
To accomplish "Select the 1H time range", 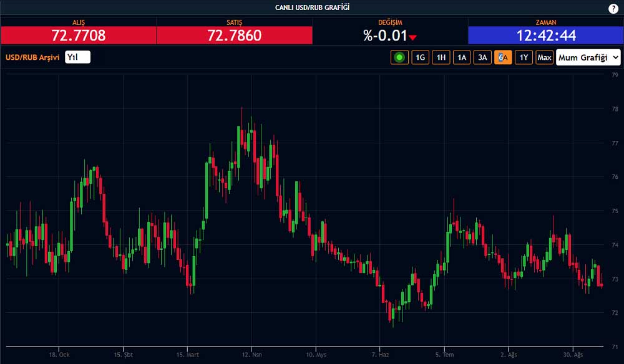I will tap(441, 57).
